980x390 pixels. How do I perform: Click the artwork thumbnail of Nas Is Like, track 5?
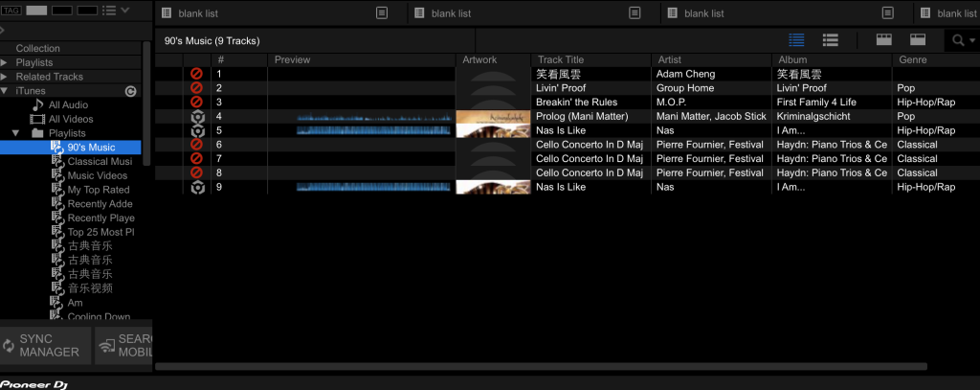coord(493,130)
